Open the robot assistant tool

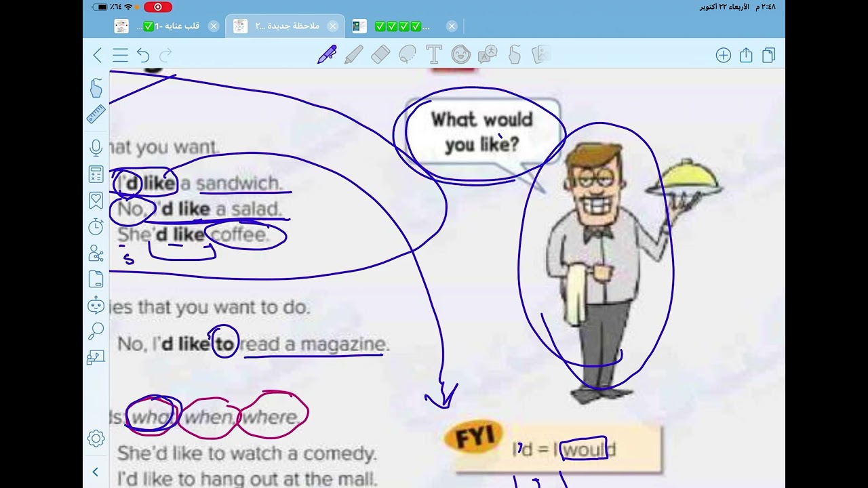pyautogui.click(x=96, y=305)
